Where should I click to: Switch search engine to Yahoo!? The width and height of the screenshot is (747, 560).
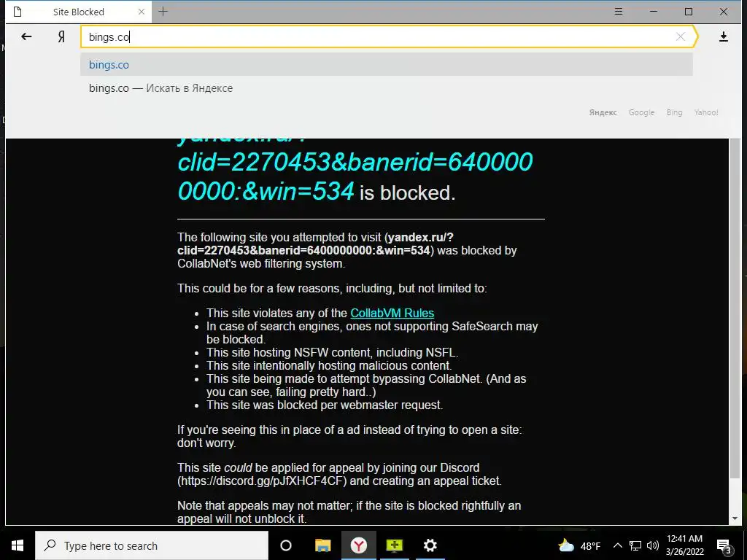[x=706, y=112]
